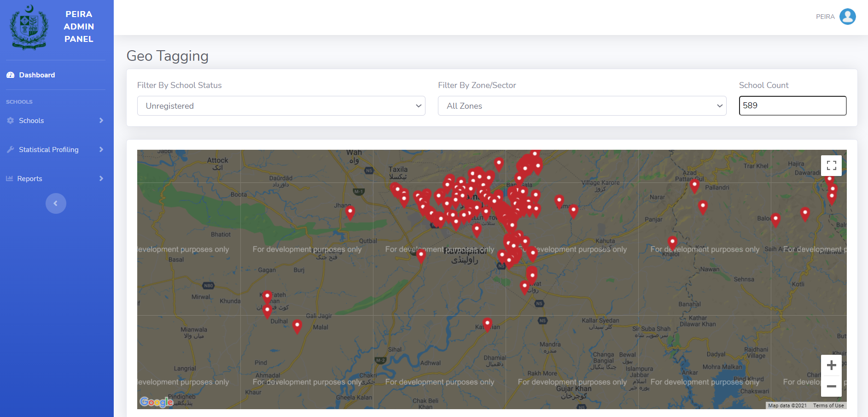Screen dimensions: 868x417
Task: Click the PEIRA username text in header
Action: (x=825, y=17)
